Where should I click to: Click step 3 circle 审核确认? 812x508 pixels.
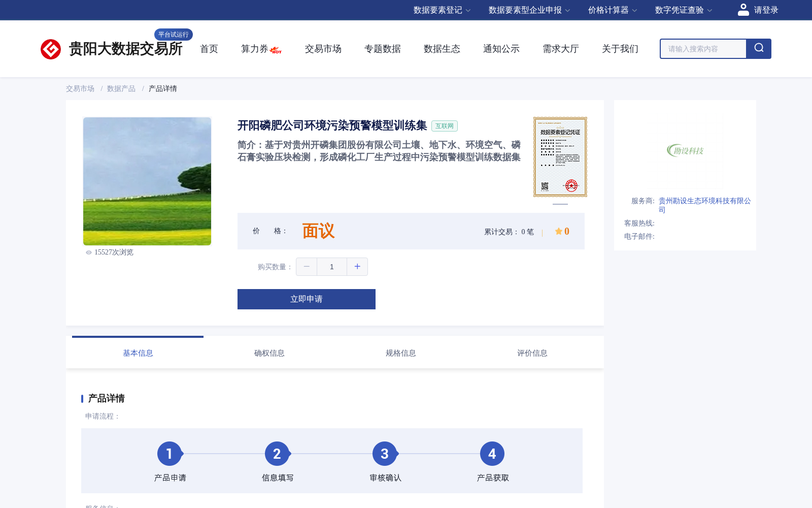(385, 454)
